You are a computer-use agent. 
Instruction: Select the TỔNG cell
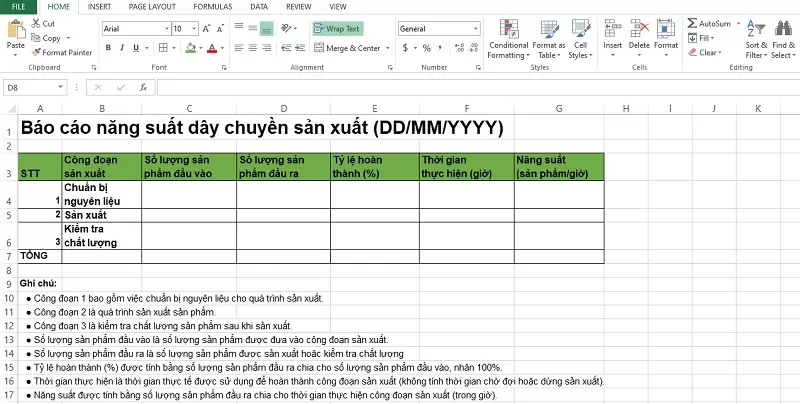coord(40,257)
